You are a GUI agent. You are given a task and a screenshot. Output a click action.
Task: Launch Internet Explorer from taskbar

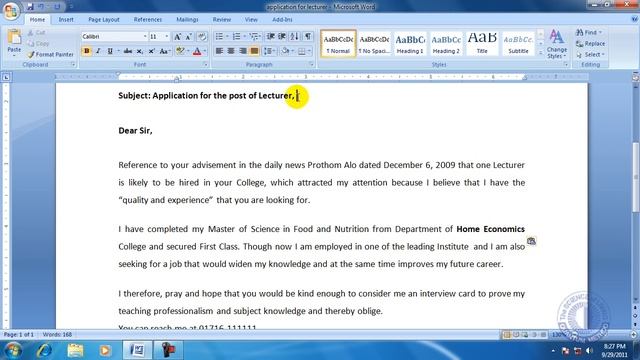(44, 350)
